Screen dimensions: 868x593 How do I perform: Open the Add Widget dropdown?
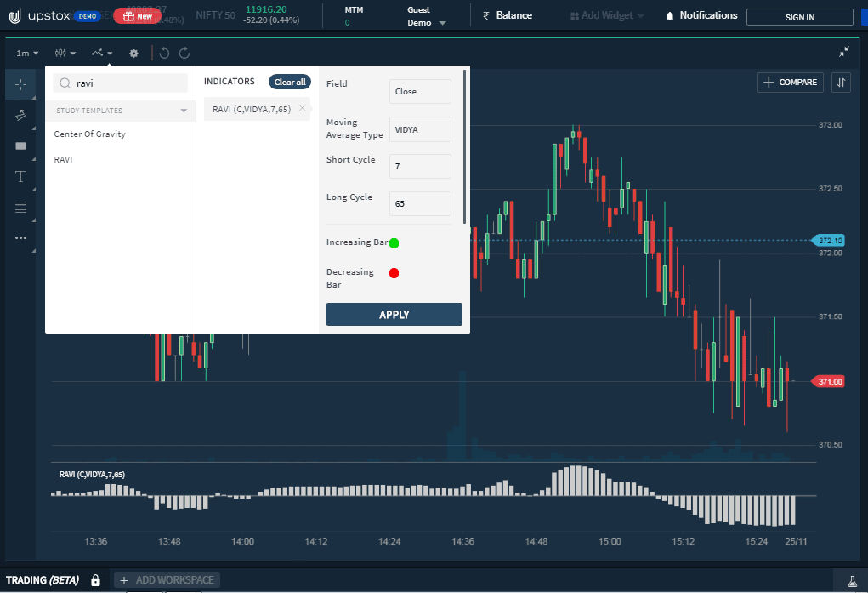(607, 15)
